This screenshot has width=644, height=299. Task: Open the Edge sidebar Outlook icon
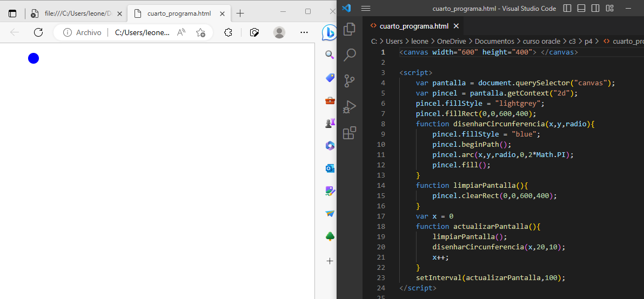tap(330, 168)
